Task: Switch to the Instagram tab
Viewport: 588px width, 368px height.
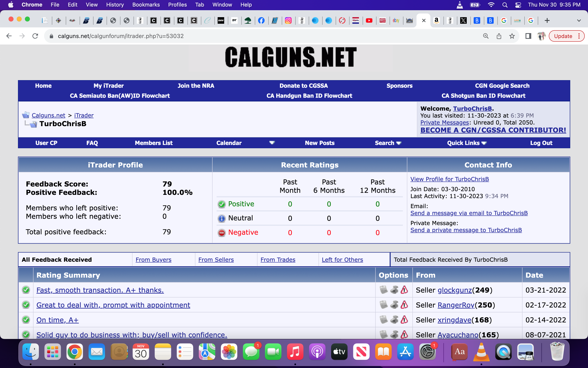Action: (x=288, y=20)
